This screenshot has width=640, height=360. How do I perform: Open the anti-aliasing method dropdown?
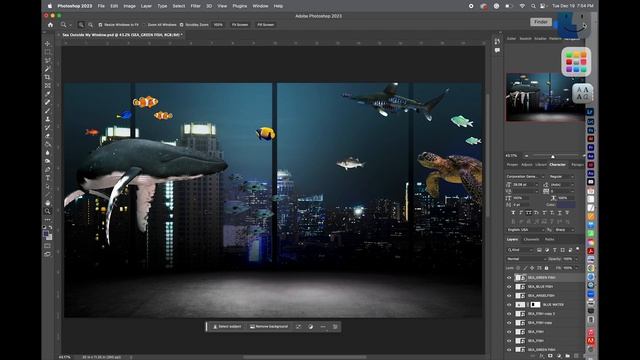click(x=564, y=230)
